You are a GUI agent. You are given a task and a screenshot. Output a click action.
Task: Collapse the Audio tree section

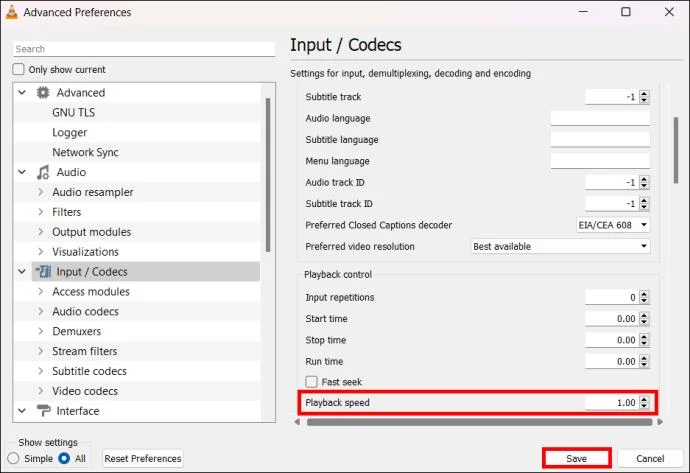pyautogui.click(x=22, y=172)
